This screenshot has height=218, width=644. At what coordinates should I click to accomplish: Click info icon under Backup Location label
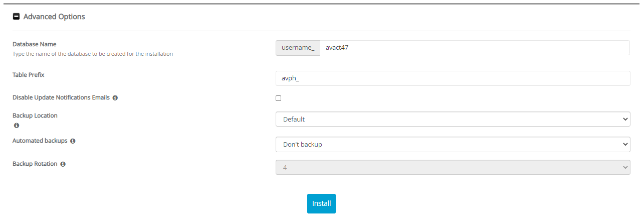tap(16, 125)
